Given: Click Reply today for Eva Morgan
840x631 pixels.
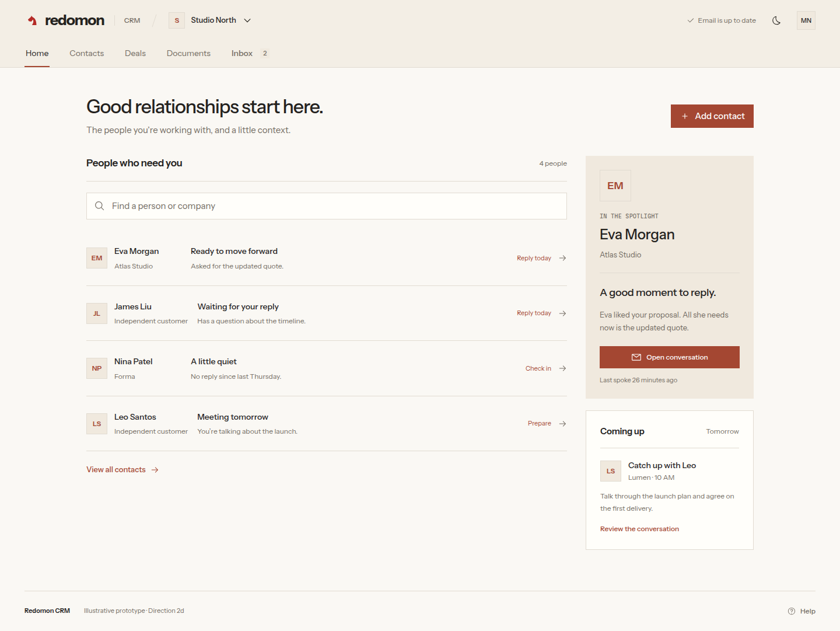Looking at the screenshot, I should (534, 258).
